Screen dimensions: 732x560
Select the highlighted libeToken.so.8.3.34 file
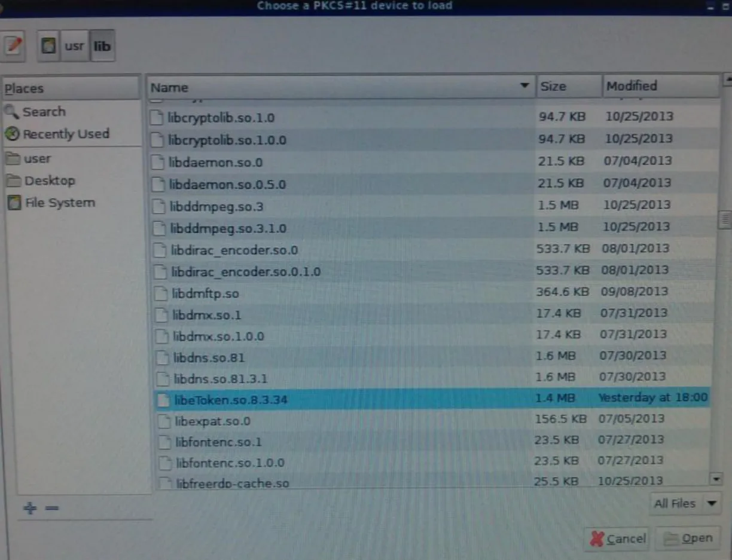coord(432,399)
